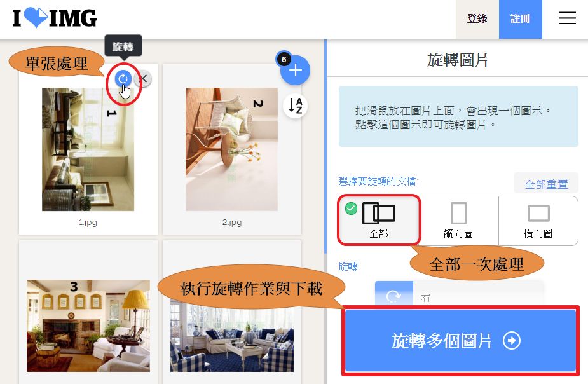Click the 全部重置 reset all button
This screenshot has height=384, width=588.
pos(546,184)
